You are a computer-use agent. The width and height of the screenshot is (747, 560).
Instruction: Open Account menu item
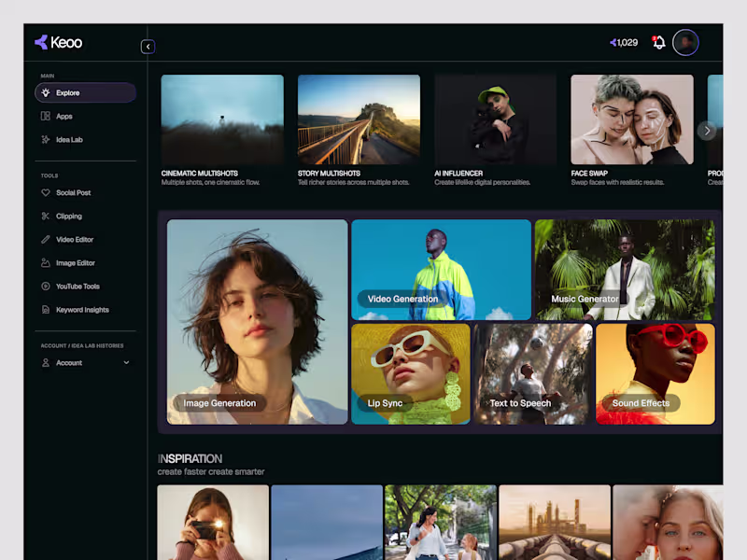pos(85,362)
